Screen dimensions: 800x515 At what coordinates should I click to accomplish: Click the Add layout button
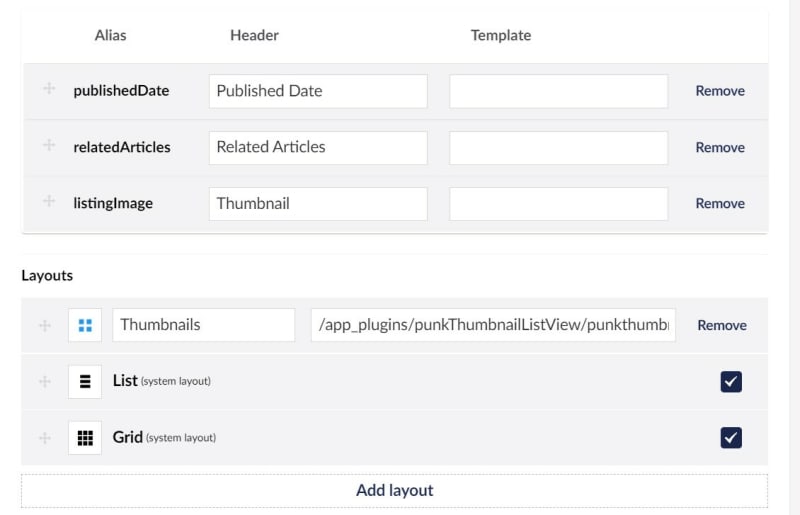(394, 491)
